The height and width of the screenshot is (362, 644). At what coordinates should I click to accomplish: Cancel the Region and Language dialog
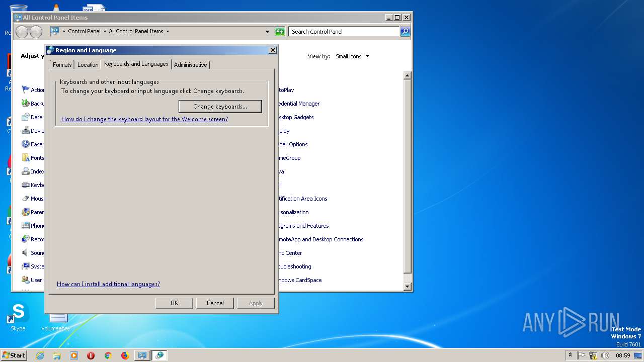(215, 303)
